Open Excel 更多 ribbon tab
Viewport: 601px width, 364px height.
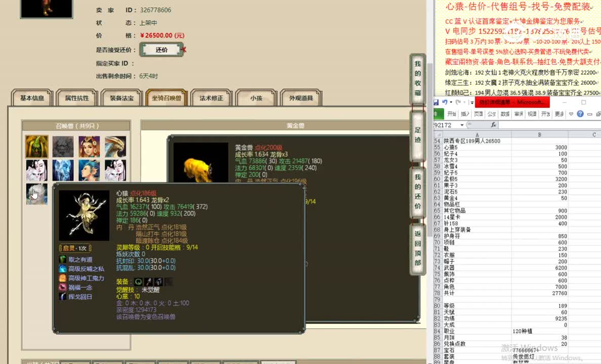(559, 114)
